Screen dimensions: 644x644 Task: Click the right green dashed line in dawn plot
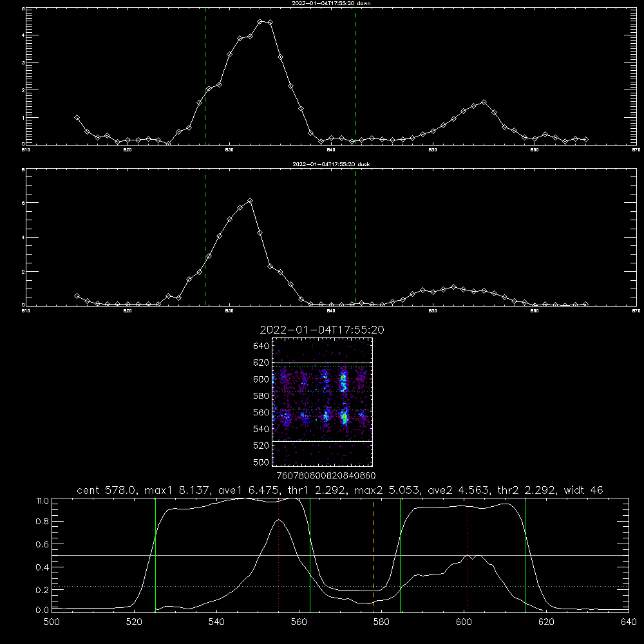pos(355,77)
